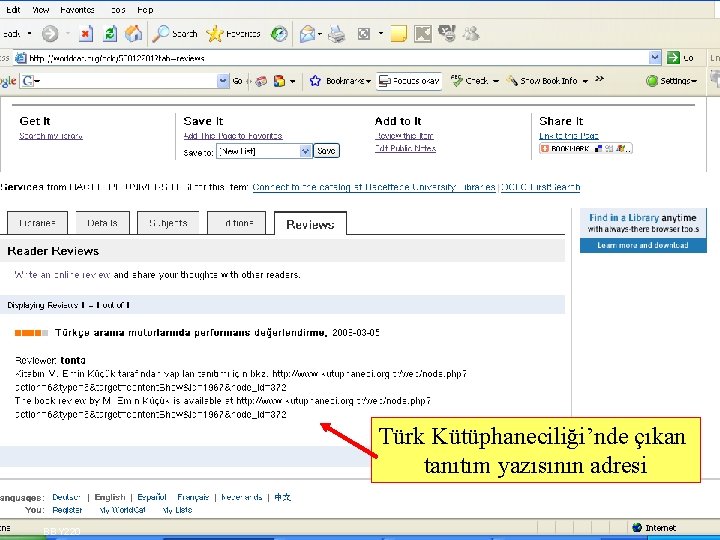Image resolution: width=720 pixels, height=540 pixels.
Task: Click the Forward navigation arrow
Action: 50,34
